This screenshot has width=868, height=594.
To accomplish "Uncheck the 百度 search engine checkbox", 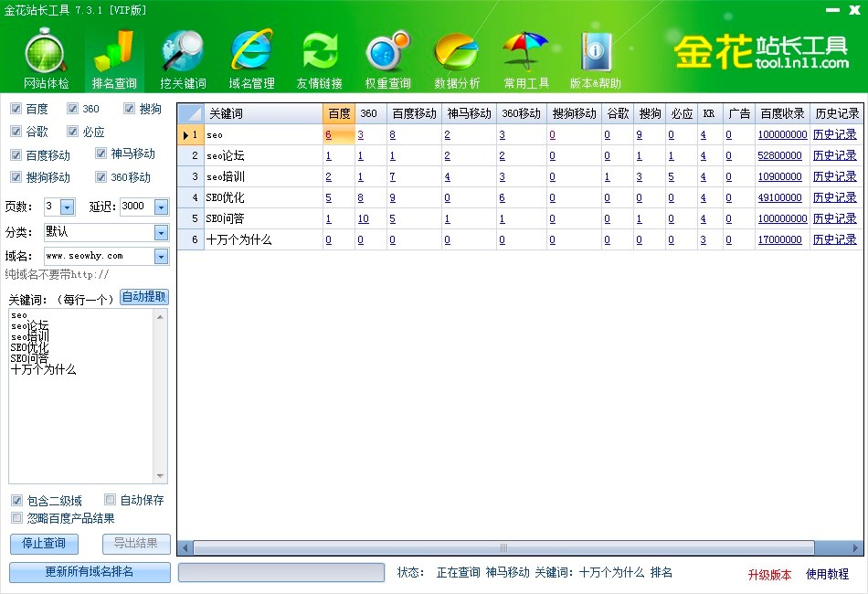I will [x=16, y=109].
